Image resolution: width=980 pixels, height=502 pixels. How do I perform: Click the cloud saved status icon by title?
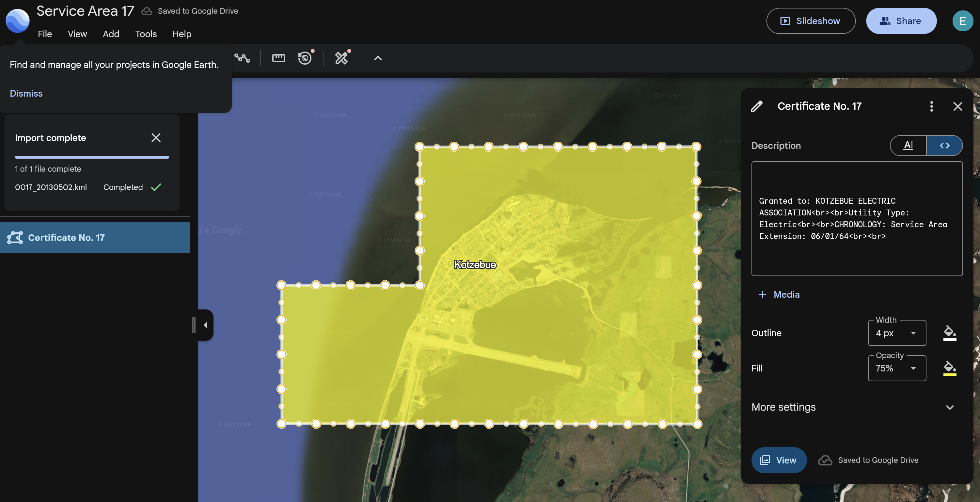pyautogui.click(x=147, y=11)
